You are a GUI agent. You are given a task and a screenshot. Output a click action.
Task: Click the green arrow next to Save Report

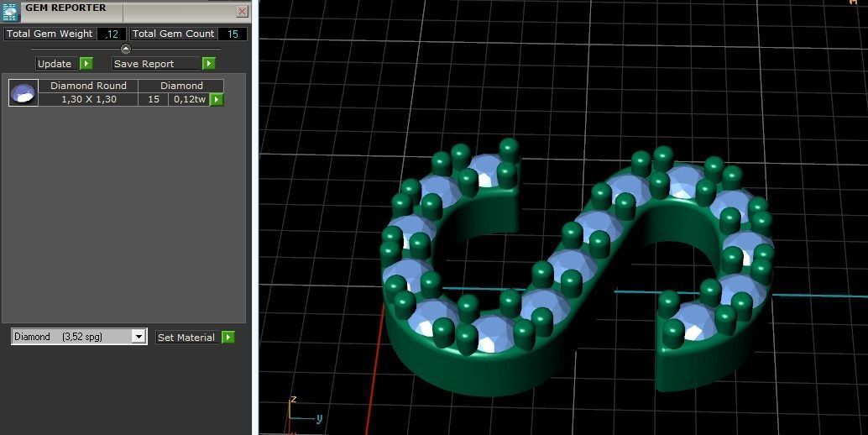click(x=209, y=64)
